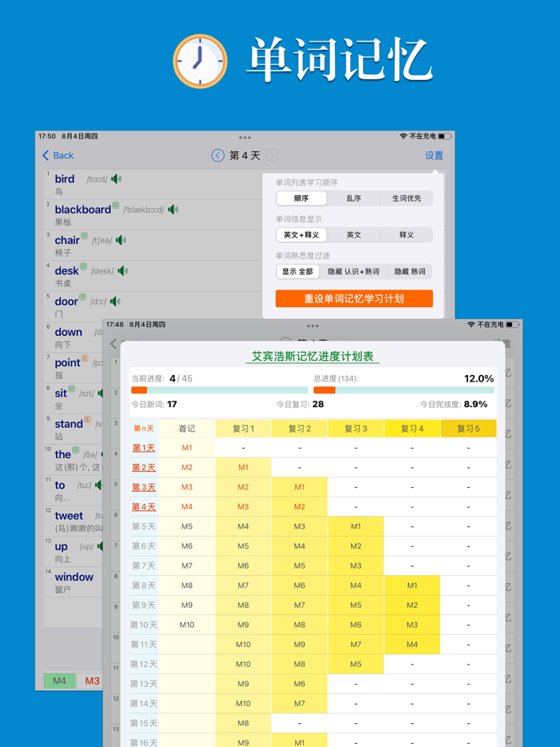The width and height of the screenshot is (560, 747).
Task: Go to previous day with left arrow
Action: 218,155
